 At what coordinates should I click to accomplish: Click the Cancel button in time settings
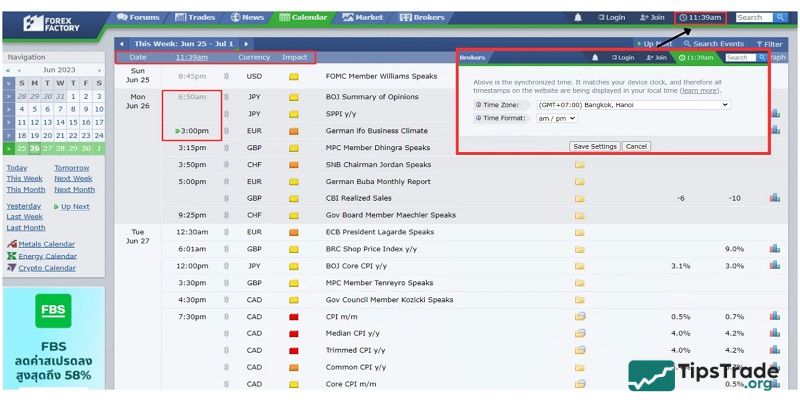(x=636, y=146)
